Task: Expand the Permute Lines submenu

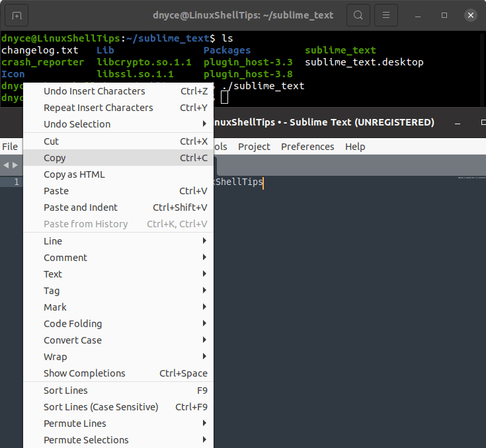Action: pos(118,423)
